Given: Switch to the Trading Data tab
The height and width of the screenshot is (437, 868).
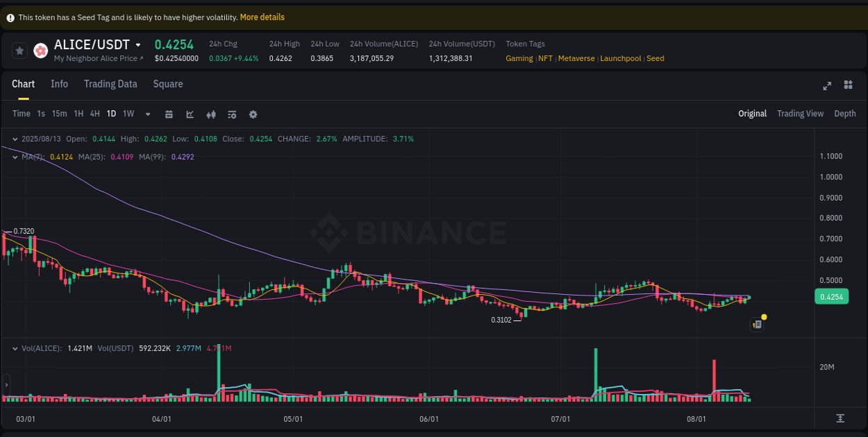Looking at the screenshot, I should [x=110, y=84].
